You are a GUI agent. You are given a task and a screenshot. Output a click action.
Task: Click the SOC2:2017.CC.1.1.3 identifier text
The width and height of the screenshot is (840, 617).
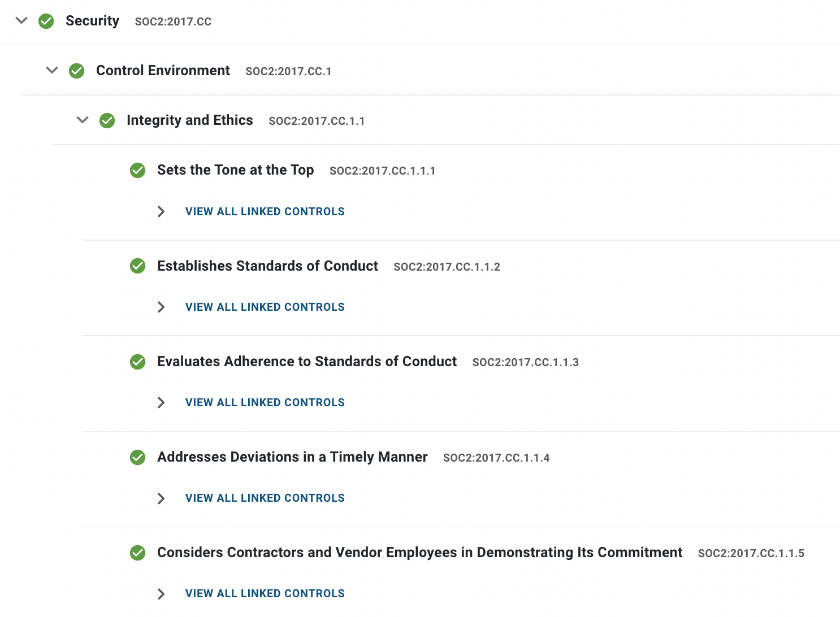pyautogui.click(x=525, y=362)
